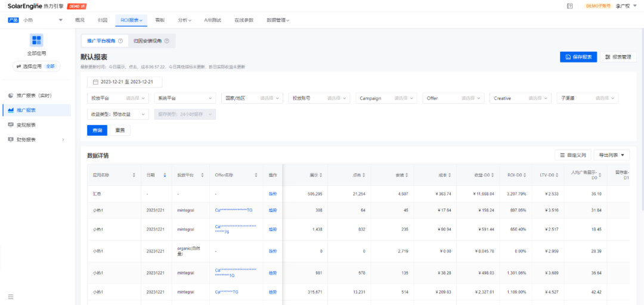Sort by 成本 column sort icon
The width and height of the screenshot is (644, 305).
pos(450,175)
